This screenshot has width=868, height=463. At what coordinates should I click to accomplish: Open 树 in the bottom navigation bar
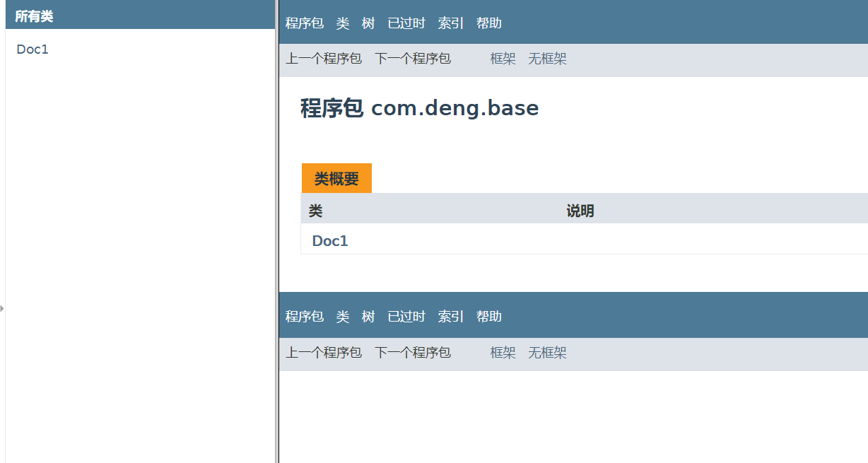(368, 317)
